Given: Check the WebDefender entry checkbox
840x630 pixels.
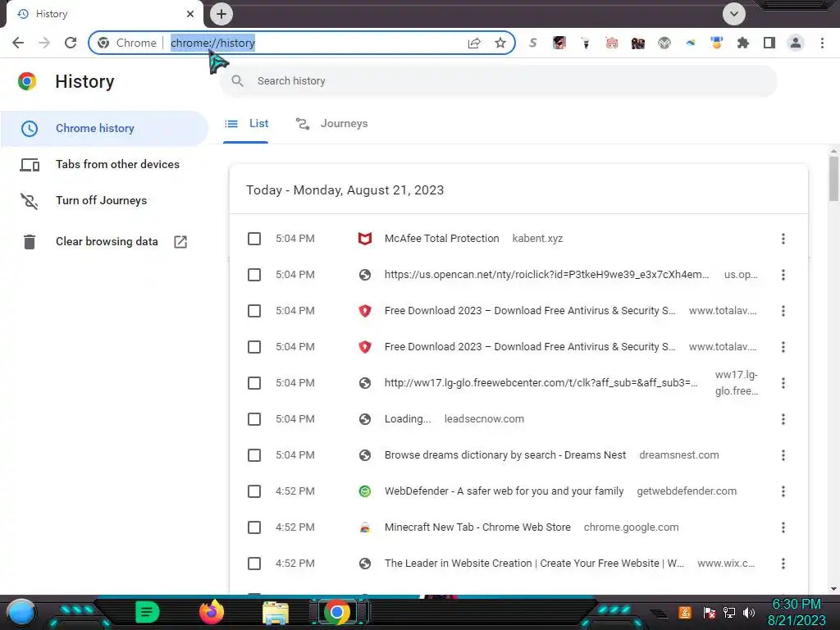Looking at the screenshot, I should tap(254, 491).
